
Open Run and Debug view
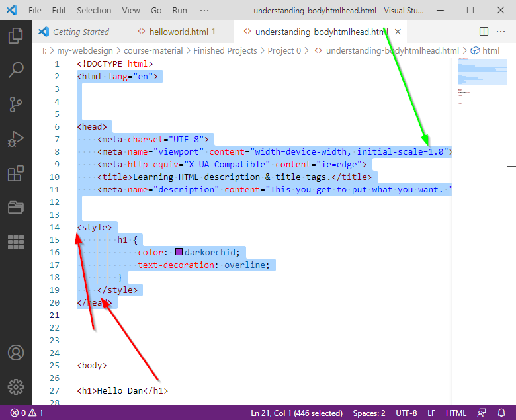15,139
